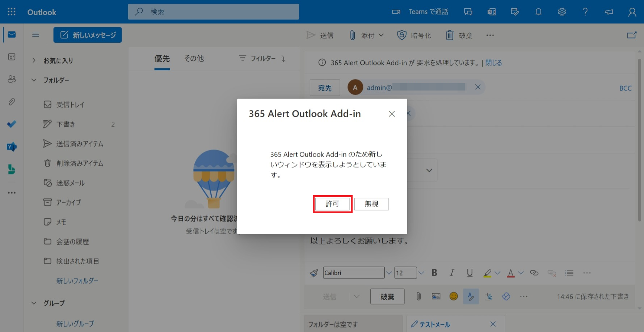
Task: Toggle italic formatting
Action: tap(452, 273)
